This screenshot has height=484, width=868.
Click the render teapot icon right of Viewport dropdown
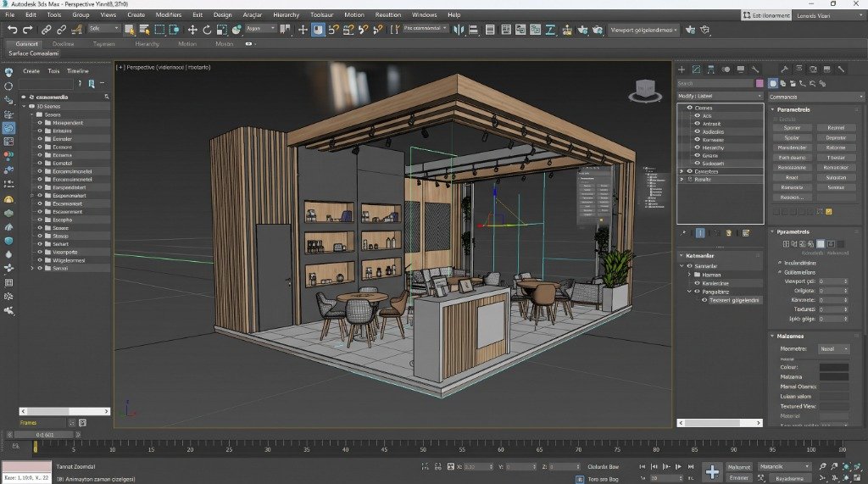coord(690,30)
